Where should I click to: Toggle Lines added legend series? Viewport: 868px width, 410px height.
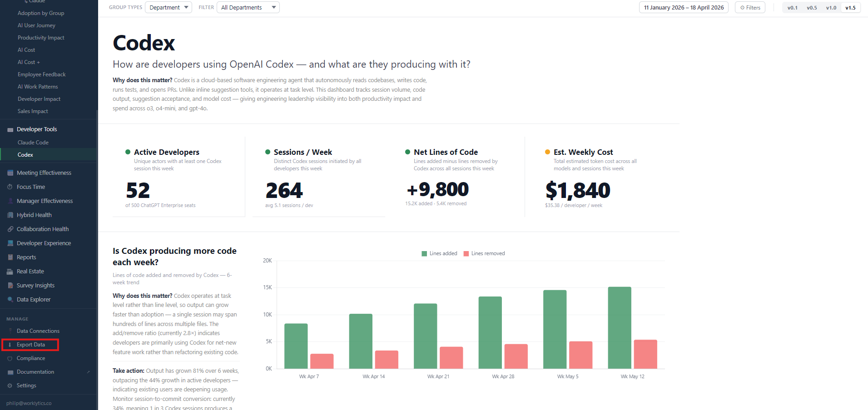pos(439,253)
